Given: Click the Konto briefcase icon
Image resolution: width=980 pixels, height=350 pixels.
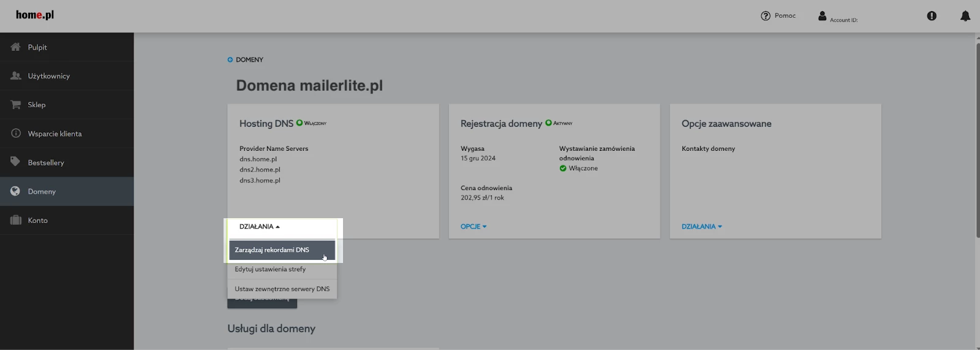Looking at the screenshot, I should (x=16, y=220).
